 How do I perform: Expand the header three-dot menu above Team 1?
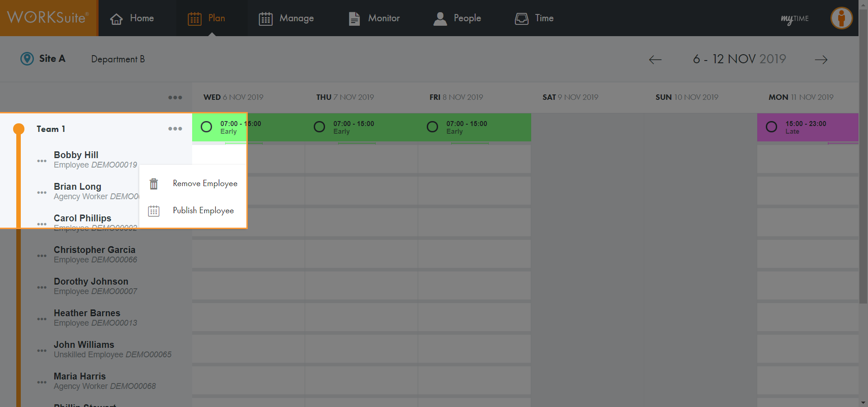(175, 98)
